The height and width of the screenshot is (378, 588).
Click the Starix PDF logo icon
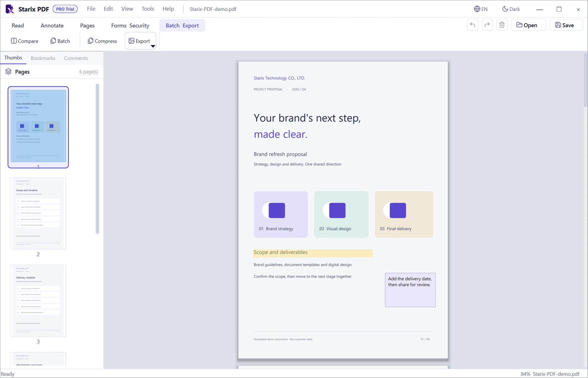(10, 9)
